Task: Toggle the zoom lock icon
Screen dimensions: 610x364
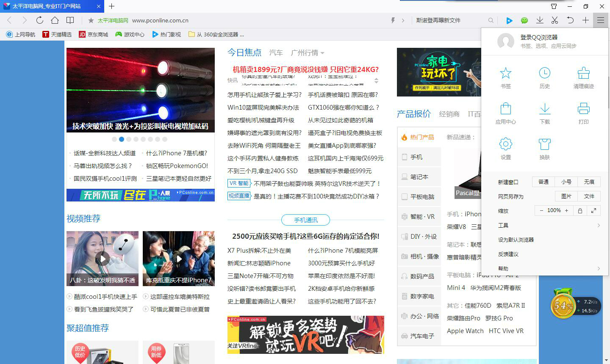Action: click(x=580, y=210)
